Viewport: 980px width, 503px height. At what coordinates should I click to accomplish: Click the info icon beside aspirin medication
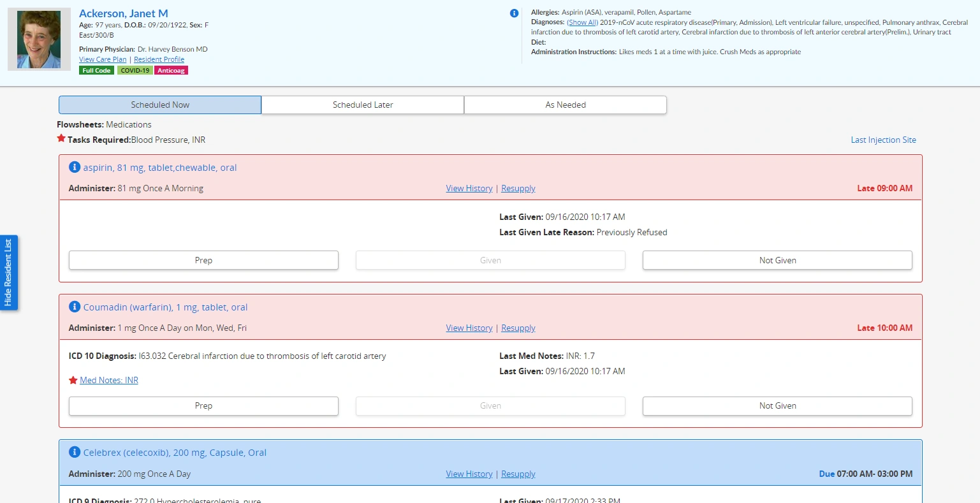click(75, 167)
